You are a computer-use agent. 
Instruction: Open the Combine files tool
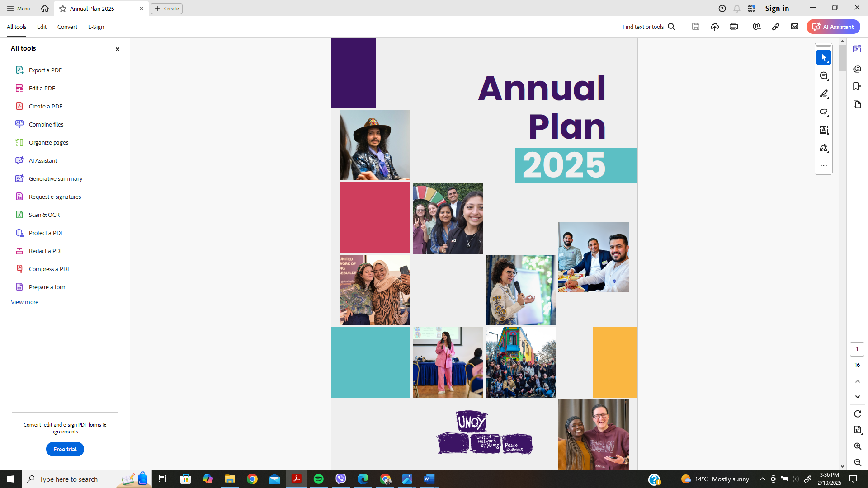click(x=46, y=124)
